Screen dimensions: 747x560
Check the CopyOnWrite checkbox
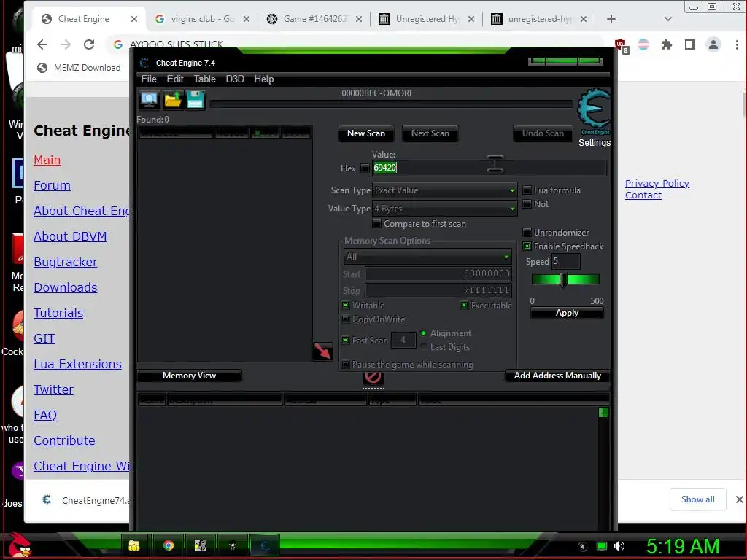(346, 319)
